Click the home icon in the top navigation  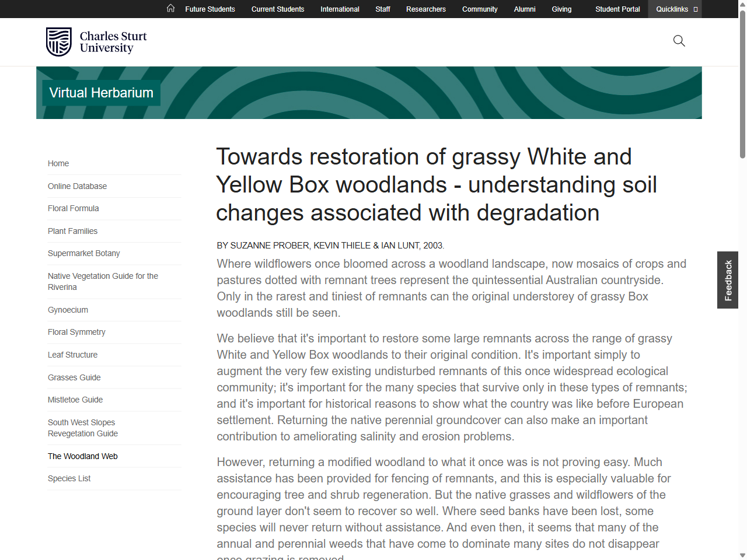coord(170,9)
